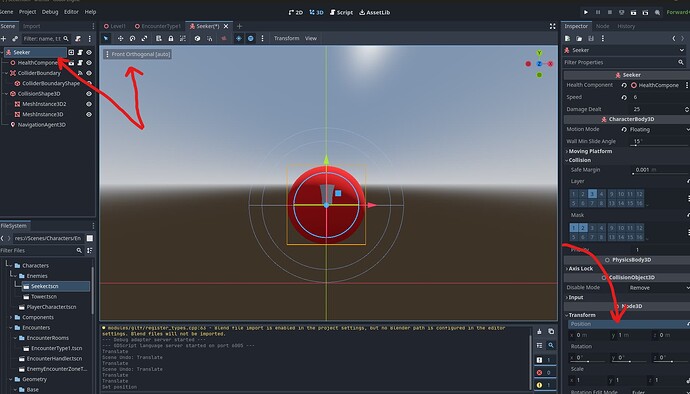This screenshot has width=690, height=394.
Task: Toggle preview environment in viewport toolbar
Action: click(250, 38)
